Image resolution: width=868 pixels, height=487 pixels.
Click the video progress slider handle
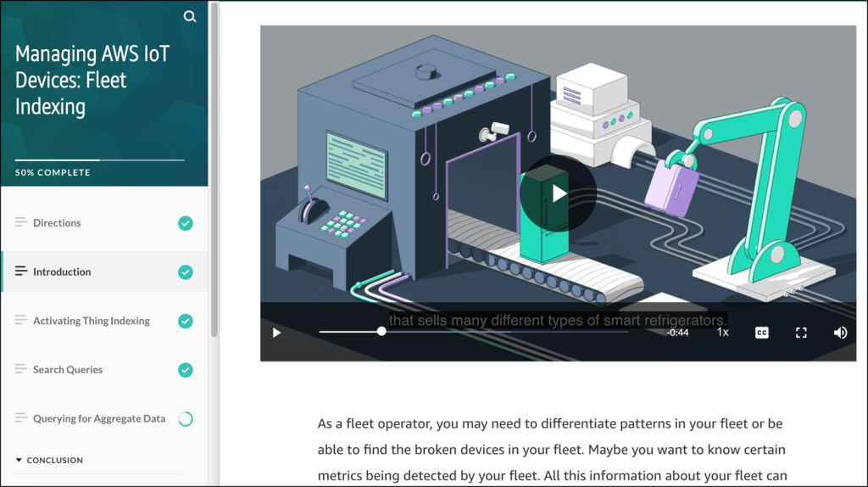click(381, 332)
